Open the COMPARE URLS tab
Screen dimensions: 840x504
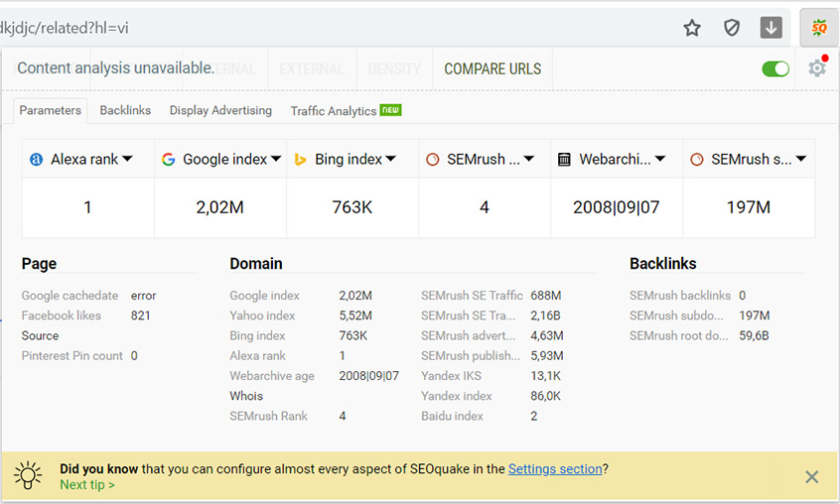point(492,68)
